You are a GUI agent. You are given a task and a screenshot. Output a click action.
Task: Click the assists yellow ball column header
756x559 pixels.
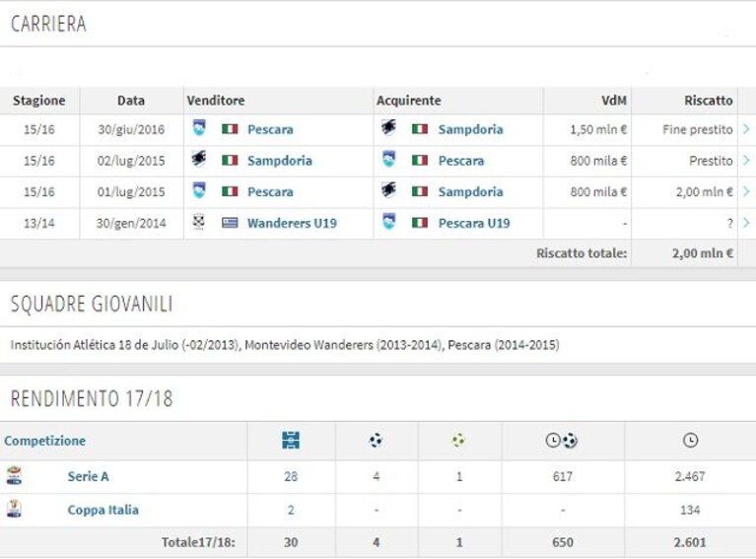tap(458, 440)
